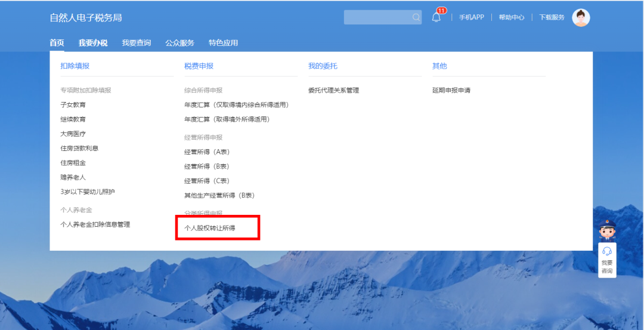Click inside the top search box
Image resolution: width=644 pixels, height=330 pixels.
click(x=377, y=17)
